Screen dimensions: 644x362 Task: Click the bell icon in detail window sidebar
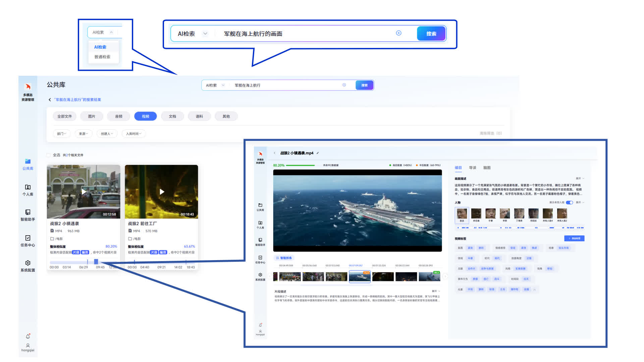click(x=260, y=325)
